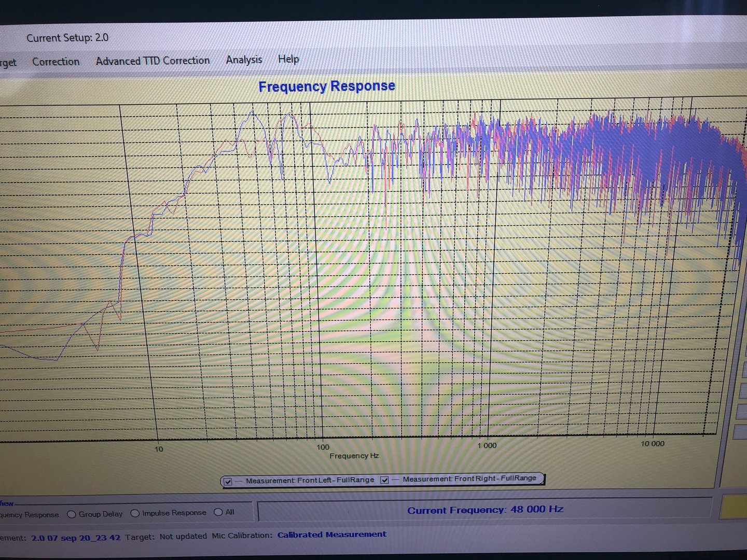
Task: Click the 1 000 axis tick label
Action: coord(487,445)
